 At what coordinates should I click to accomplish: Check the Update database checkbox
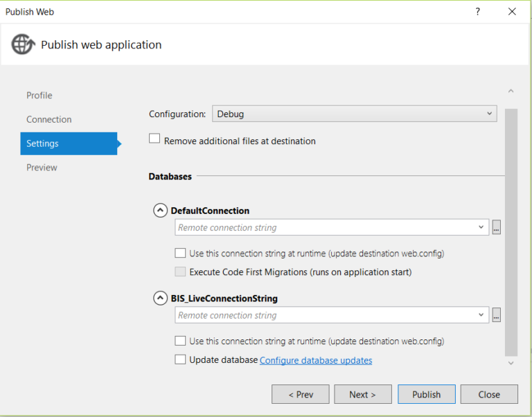tap(180, 360)
